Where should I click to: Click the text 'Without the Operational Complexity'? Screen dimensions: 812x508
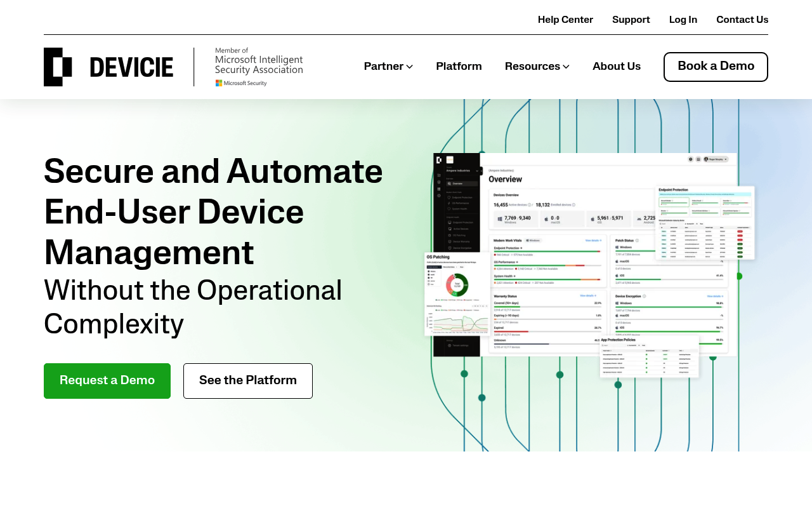coord(193,307)
